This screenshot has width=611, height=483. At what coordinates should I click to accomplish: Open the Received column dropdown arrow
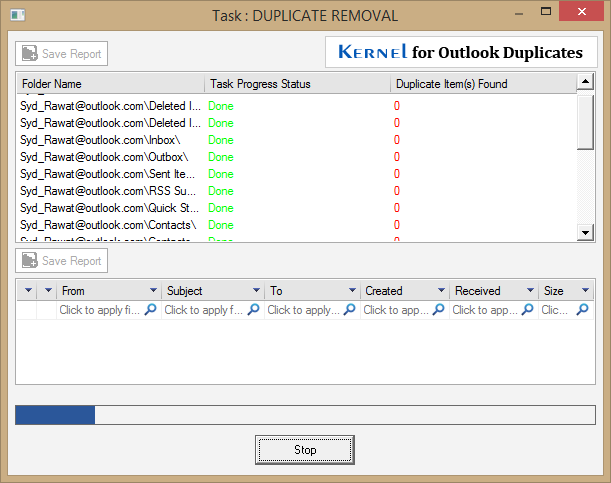pos(530,290)
